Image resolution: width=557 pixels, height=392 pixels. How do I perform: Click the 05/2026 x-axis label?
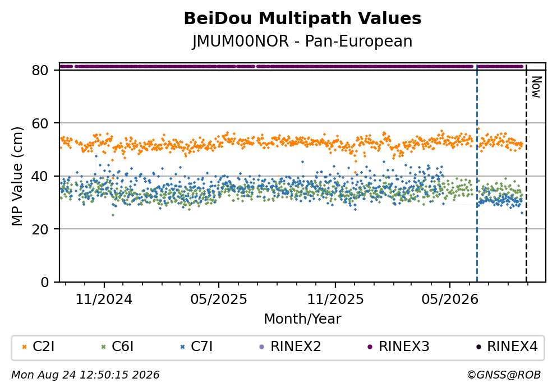pos(450,299)
